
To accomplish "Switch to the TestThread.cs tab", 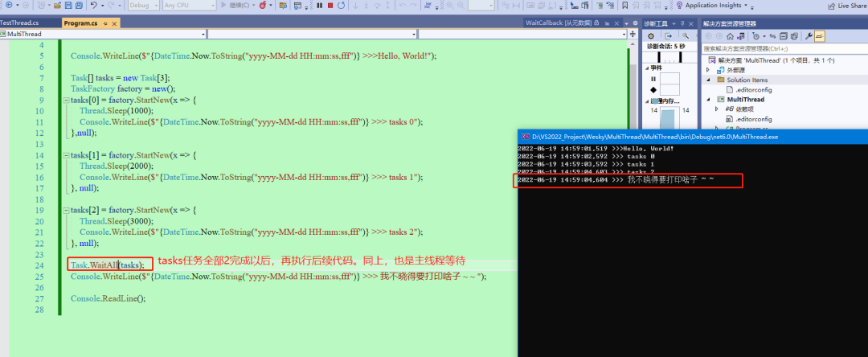I will pyautogui.click(x=19, y=23).
